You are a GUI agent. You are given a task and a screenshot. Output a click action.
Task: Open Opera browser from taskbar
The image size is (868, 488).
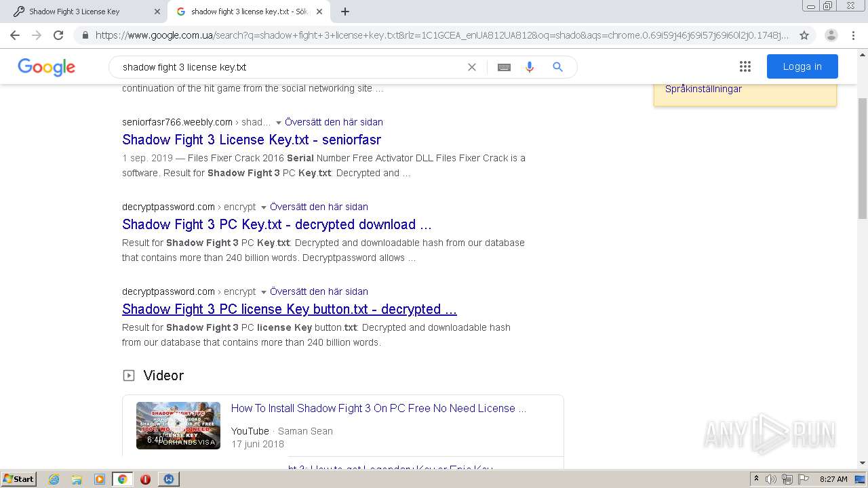pyautogui.click(x=145, y=479)
